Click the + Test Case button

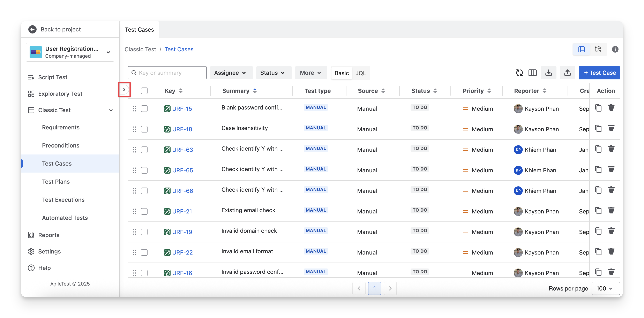(599, 73)
